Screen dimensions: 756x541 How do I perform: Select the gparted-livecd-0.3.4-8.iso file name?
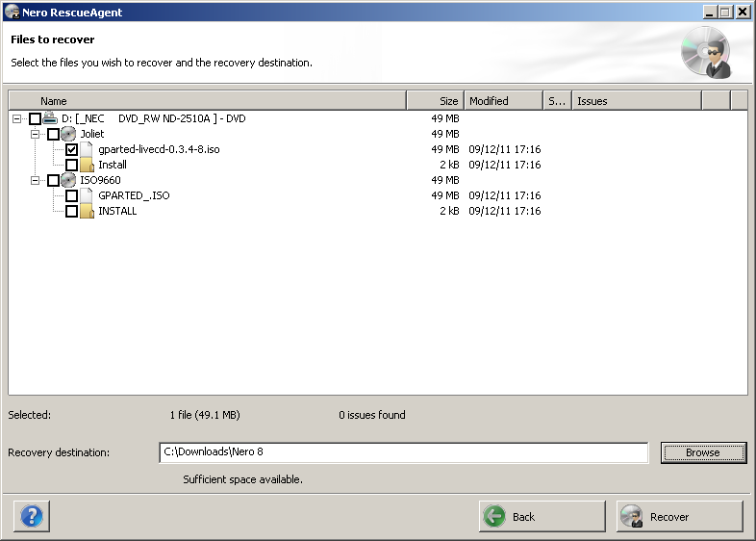[x=159, y=149]
